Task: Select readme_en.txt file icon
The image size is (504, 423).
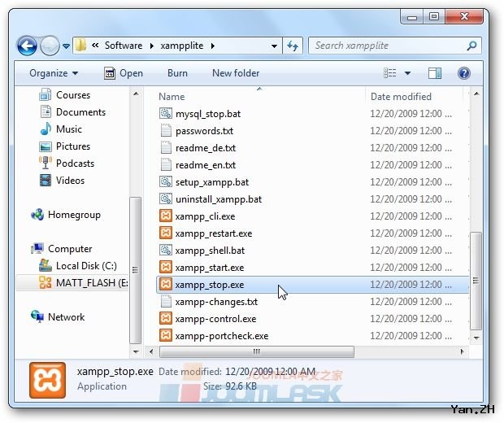Action: pos(166,164)
